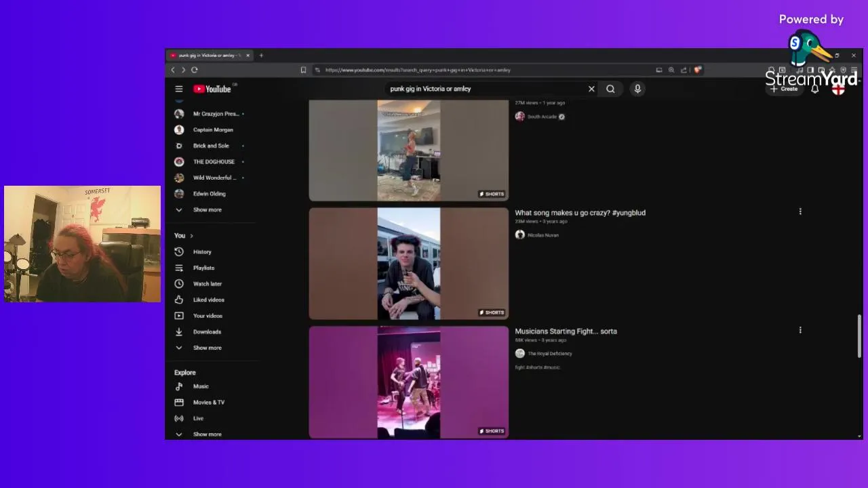Click the Explore section heading
The image size is (868, 488).
click(x=185, y=373)
